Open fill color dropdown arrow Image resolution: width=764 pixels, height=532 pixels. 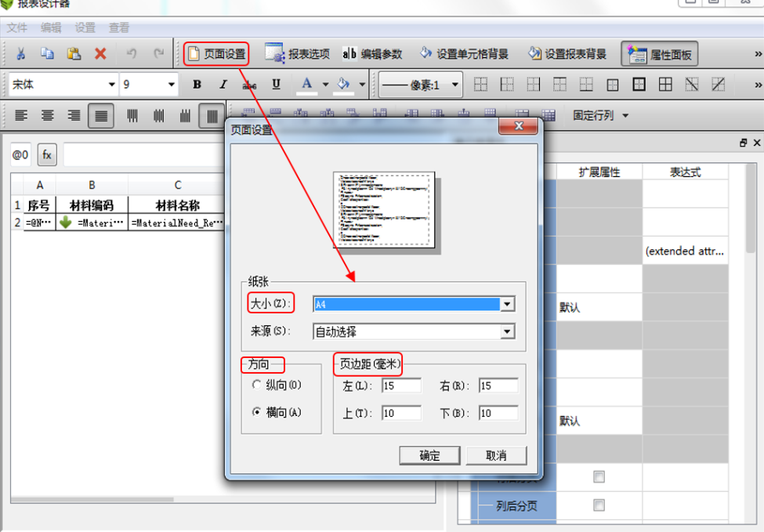[362, 85]
